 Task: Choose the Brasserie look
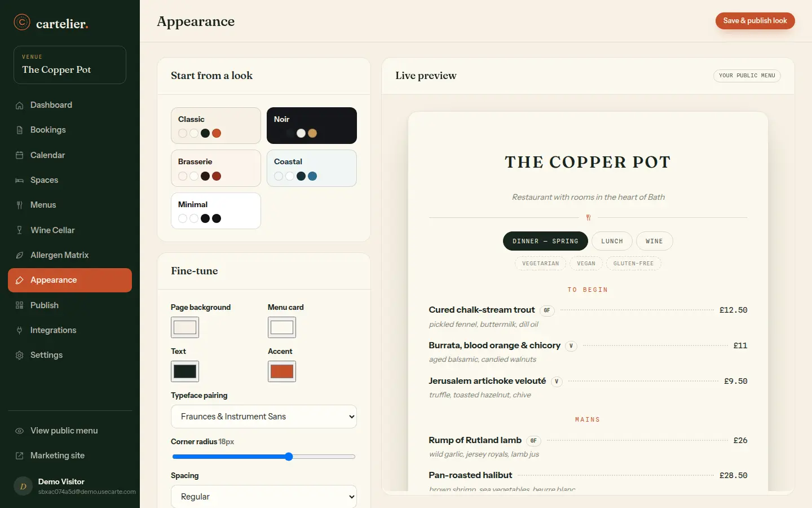tap(216, 168)
